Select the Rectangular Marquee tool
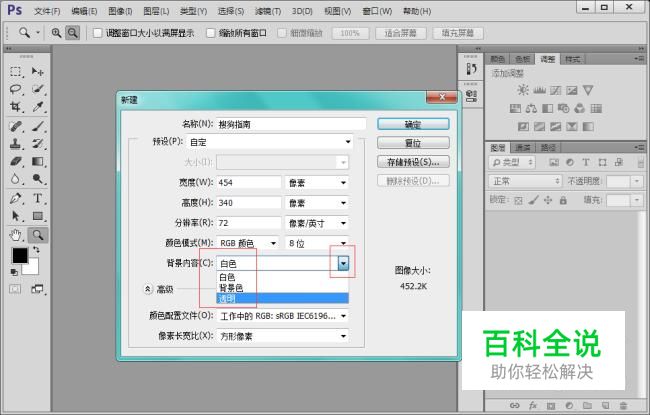650x415 pixels. pyautogui.click(x=16, y=71)
